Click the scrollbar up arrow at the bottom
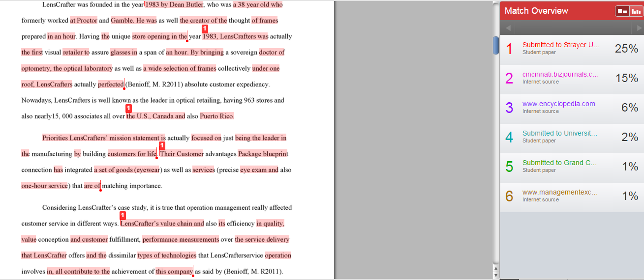 496,268
